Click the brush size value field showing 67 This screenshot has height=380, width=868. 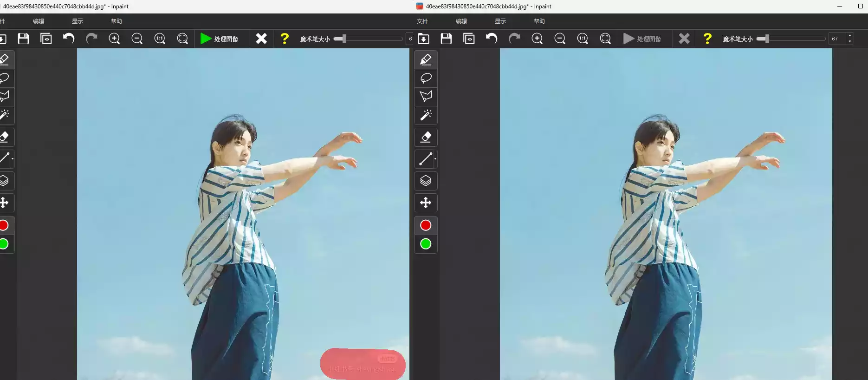click(x=837, y=39)
